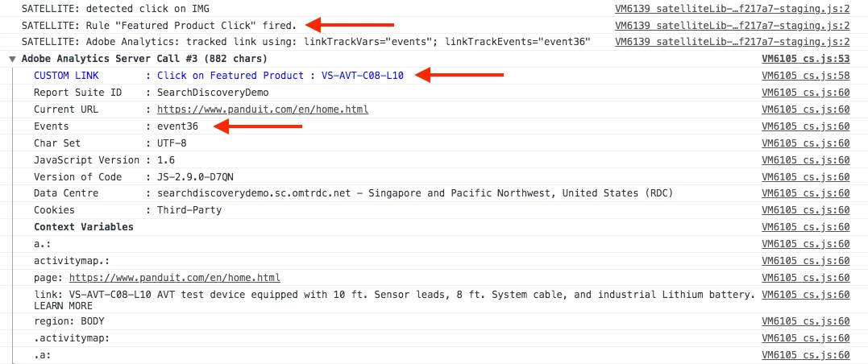Select the '.a:' closing line
Image resolution: width=868 pixels, height=364 pixels.
click(x=43, y=356)
